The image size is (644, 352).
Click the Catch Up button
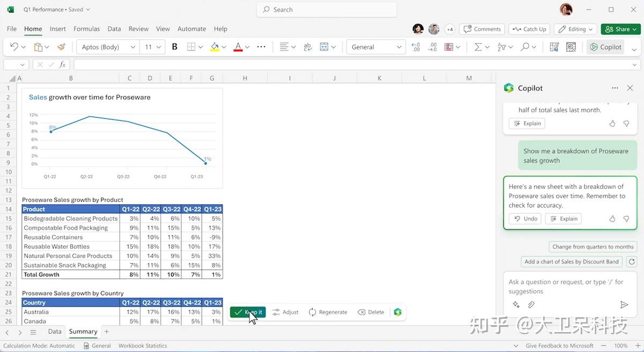point(529,29)
